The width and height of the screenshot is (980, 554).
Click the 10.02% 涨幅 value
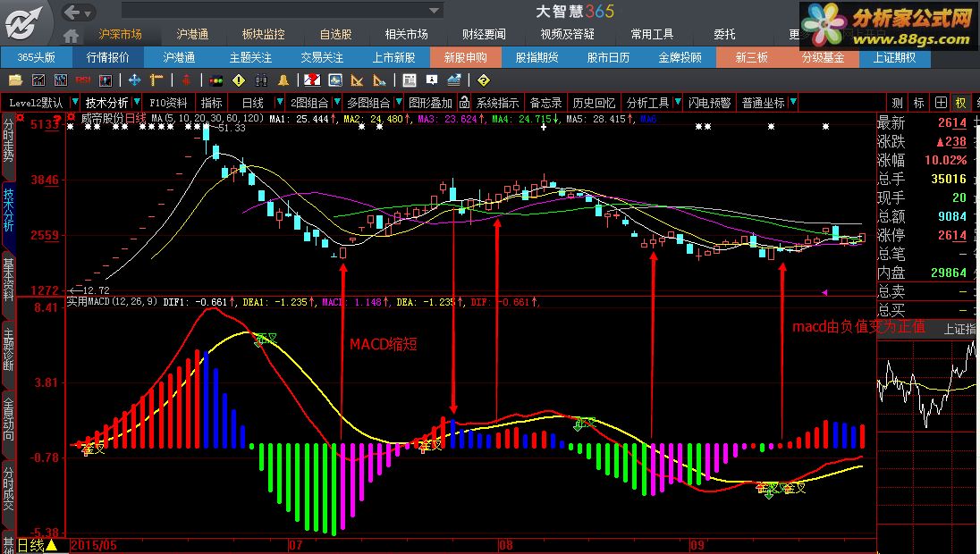click(946, 161)
